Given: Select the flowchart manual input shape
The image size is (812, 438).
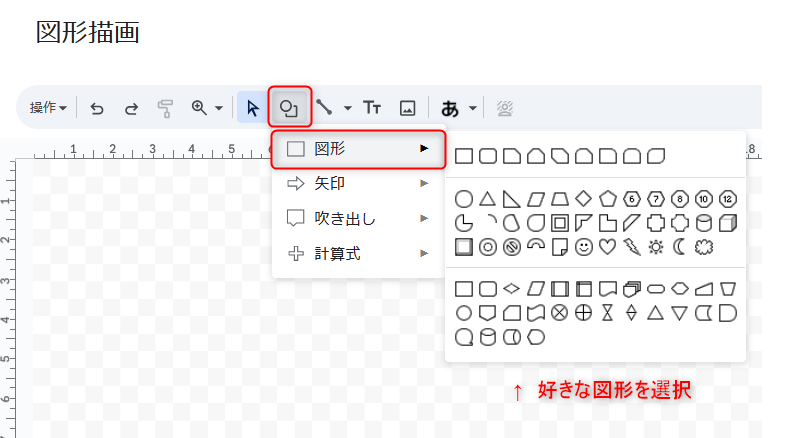Looking at the screenshot, I should coord(704,289).
